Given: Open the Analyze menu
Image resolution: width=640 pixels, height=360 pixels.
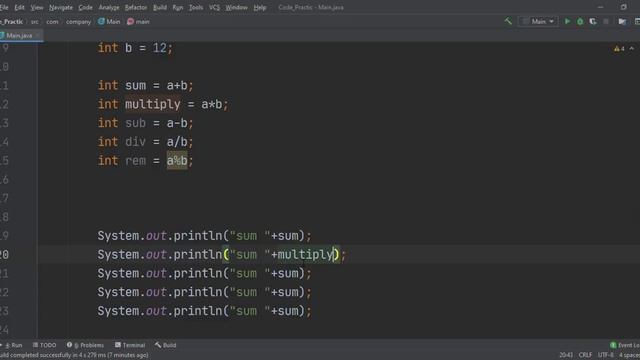Looking at the screenshot, I should 109,7.
